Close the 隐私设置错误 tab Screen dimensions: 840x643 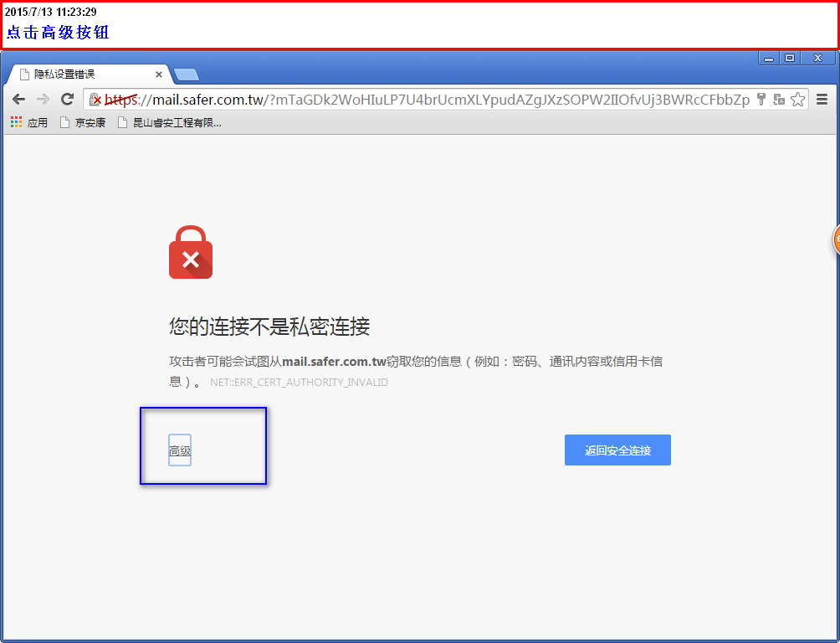point(159,75)
